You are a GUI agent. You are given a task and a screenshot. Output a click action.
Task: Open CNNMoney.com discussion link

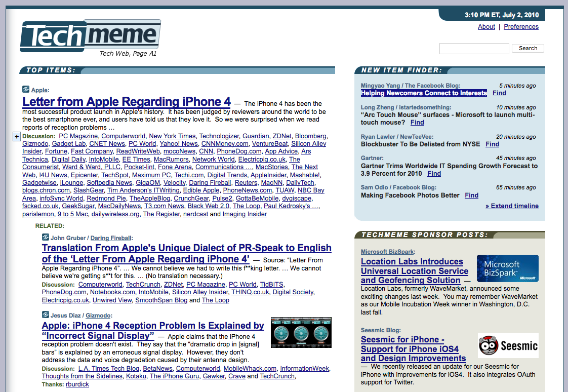click(225, 143)
